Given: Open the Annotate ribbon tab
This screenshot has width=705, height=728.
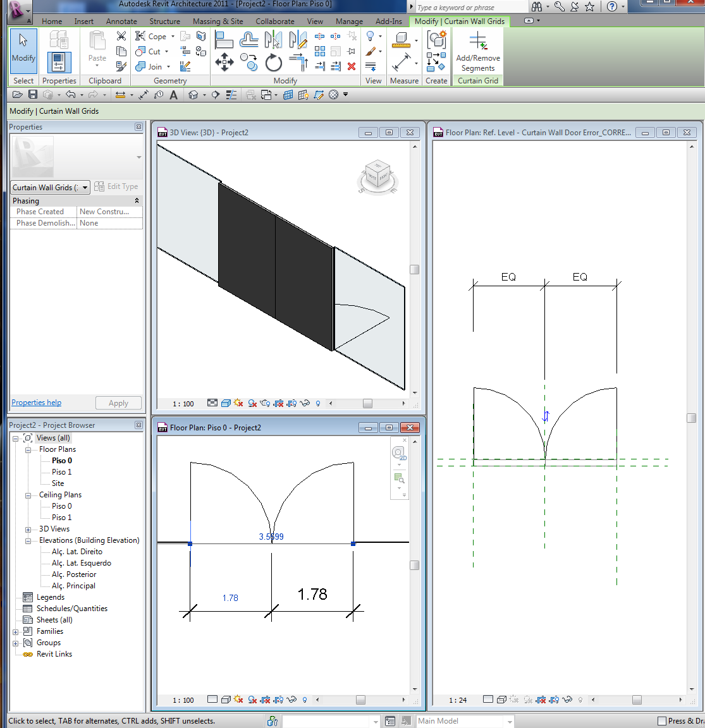Looking at the screenshot, I should [x=121, y=21].
